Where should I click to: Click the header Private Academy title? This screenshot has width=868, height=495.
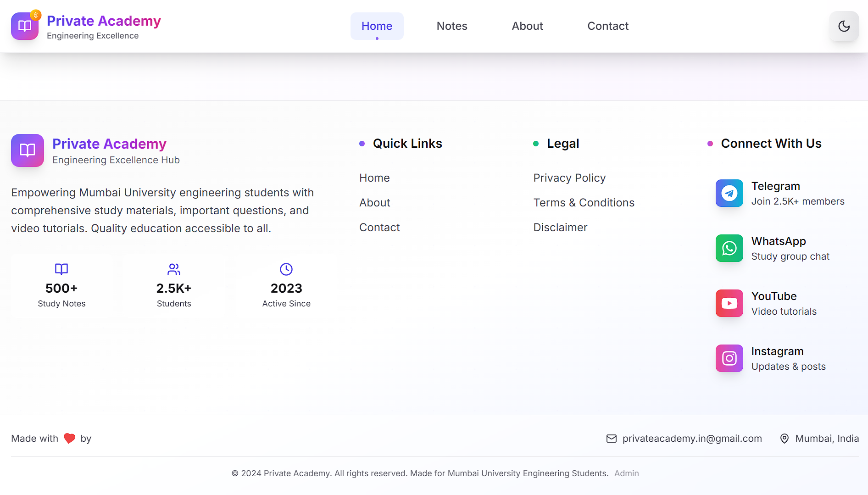[104, 21]
